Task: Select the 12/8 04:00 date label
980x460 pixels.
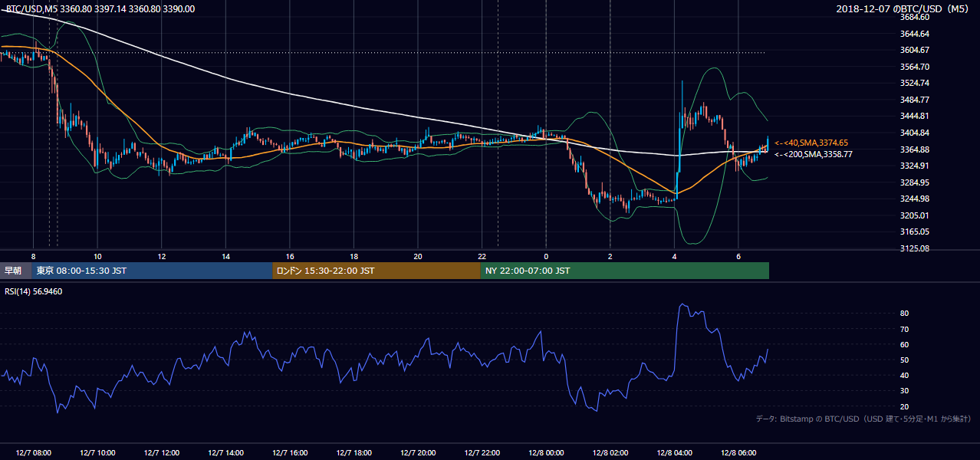Action: click(674, 453)
